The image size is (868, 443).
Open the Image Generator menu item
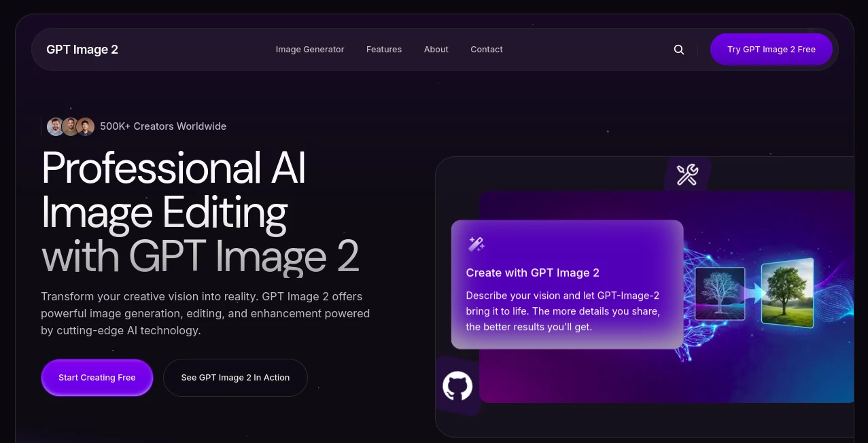[x=310, y=49]
